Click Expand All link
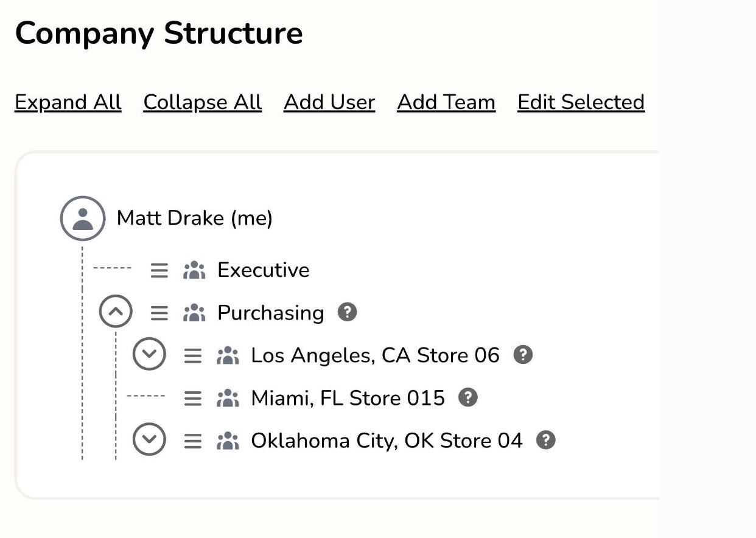 coord(68,102)
